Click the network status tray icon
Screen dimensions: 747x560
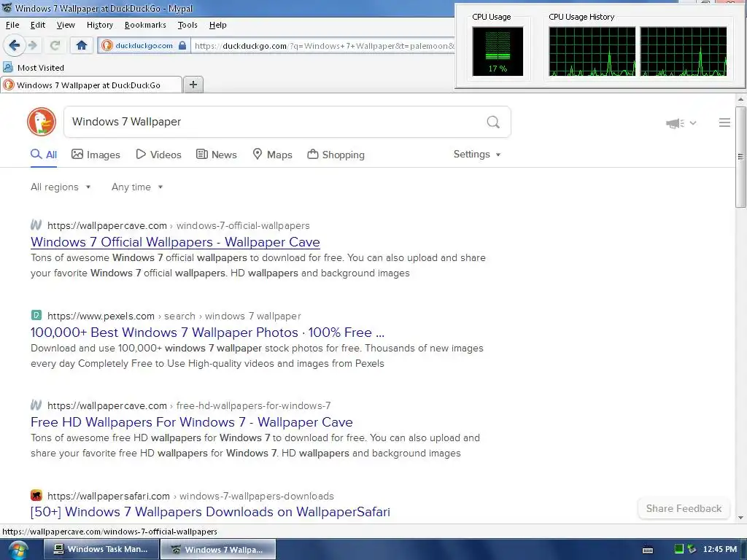click(x=692, y=549)
